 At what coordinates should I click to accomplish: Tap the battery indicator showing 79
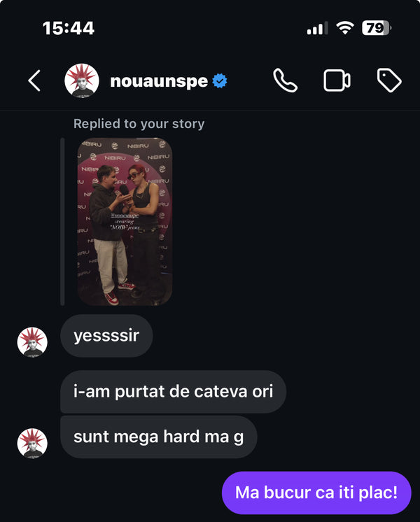point(376,28)
